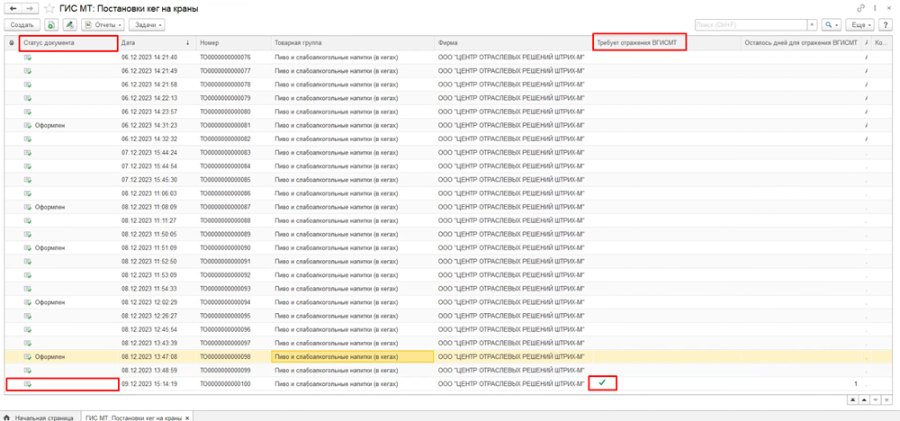The image size is (900, 421).
Task: Open the vertical dots window menu
Action: [875, 9]
